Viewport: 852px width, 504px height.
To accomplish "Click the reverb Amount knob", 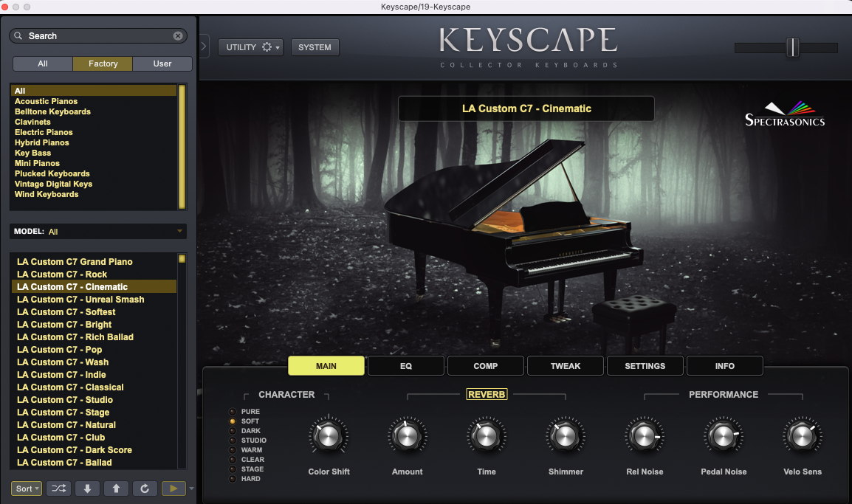I will tap(408, 436).
